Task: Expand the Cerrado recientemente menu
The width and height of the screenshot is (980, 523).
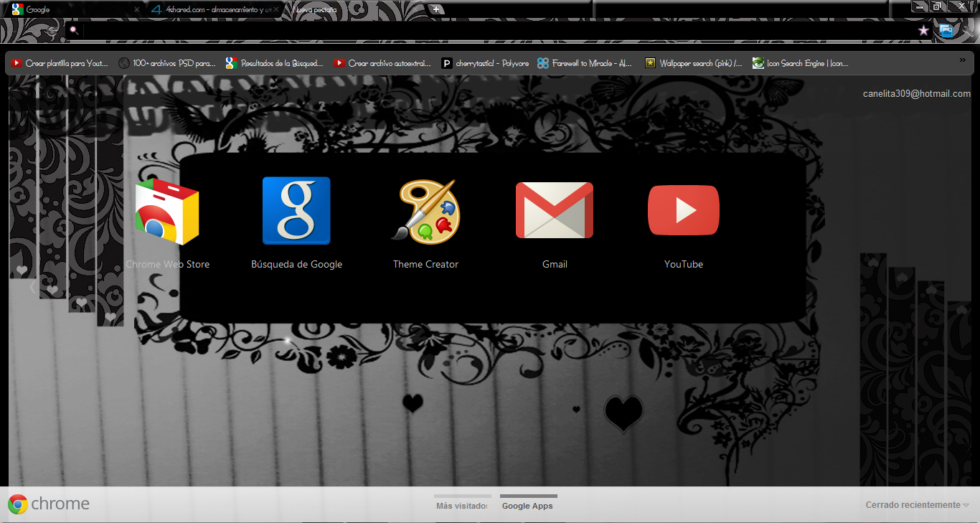Action: [917, 505]
